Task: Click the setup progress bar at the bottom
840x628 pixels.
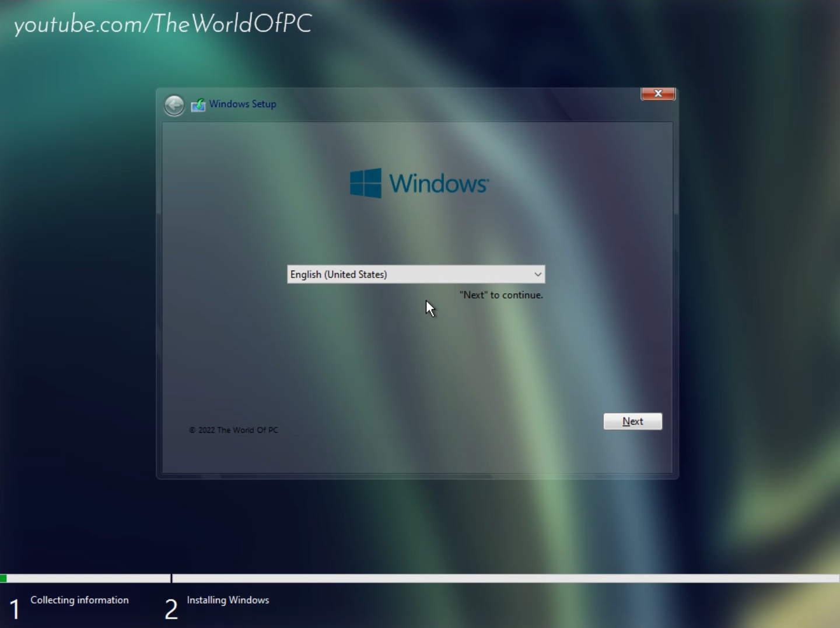Action: (x=420, y=578)
